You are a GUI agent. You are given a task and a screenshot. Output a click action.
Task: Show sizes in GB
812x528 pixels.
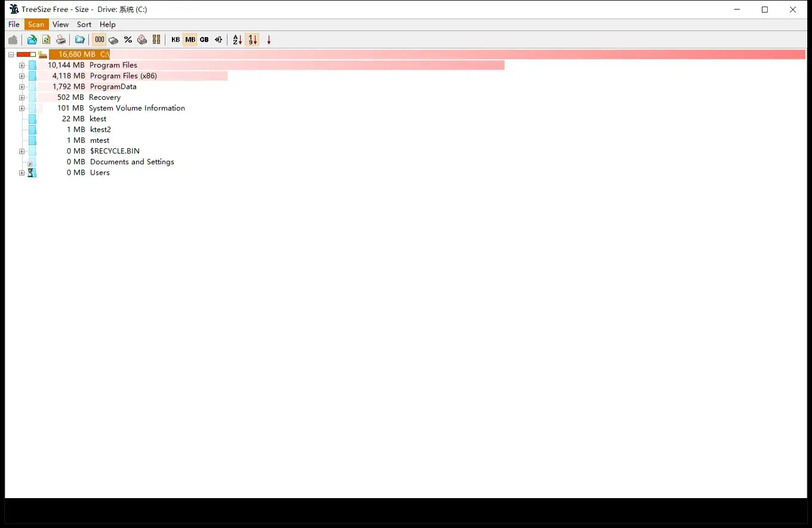point(204,40)
